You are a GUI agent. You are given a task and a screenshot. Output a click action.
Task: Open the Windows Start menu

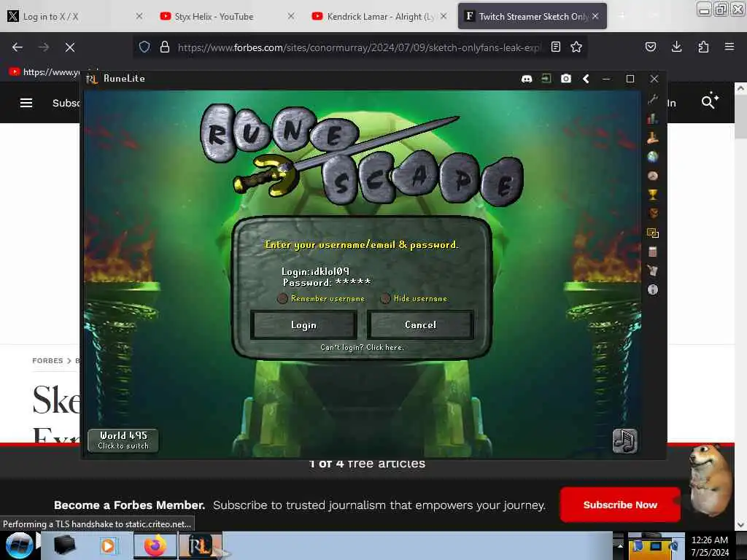point(19,545)
